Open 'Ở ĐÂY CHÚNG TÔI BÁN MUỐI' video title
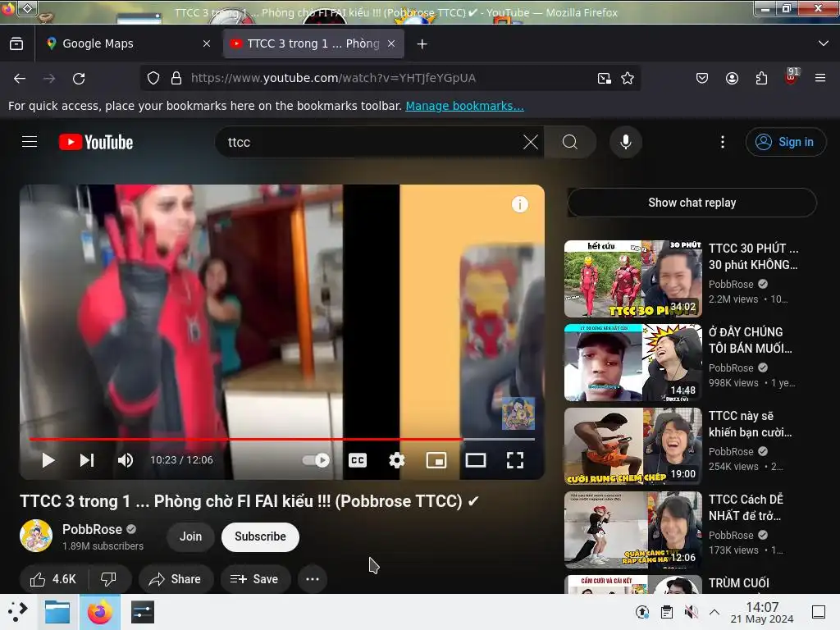 click(x=750, y=340)
